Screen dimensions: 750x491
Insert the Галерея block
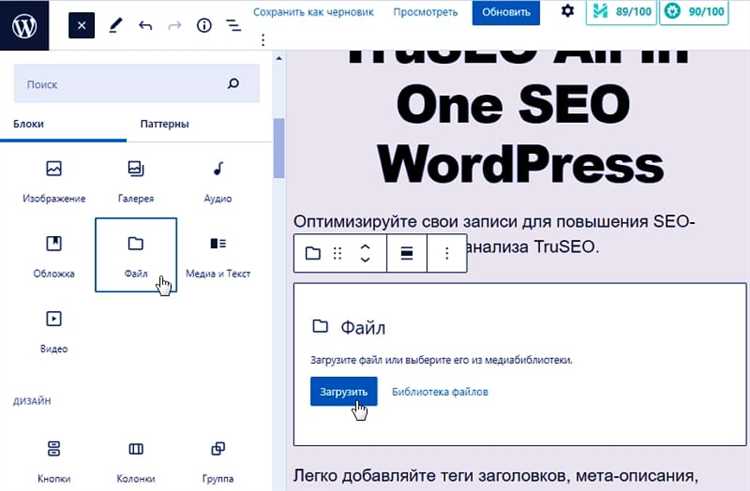click(x=136, y=182)
